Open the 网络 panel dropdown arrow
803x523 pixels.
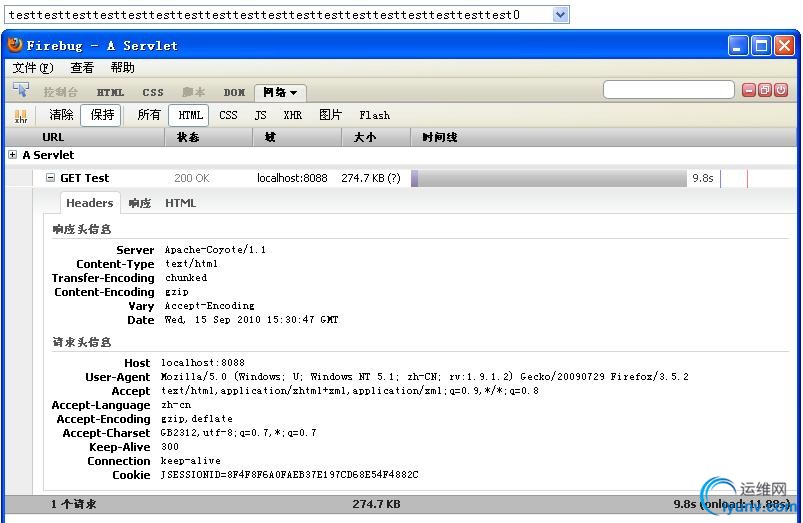293,93
